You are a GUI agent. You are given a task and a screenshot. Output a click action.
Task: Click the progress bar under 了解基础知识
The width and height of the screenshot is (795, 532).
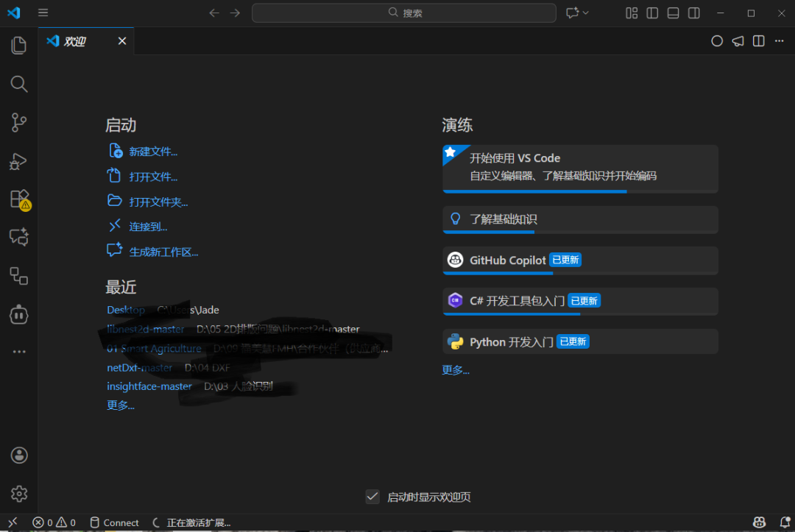point(580,232)
